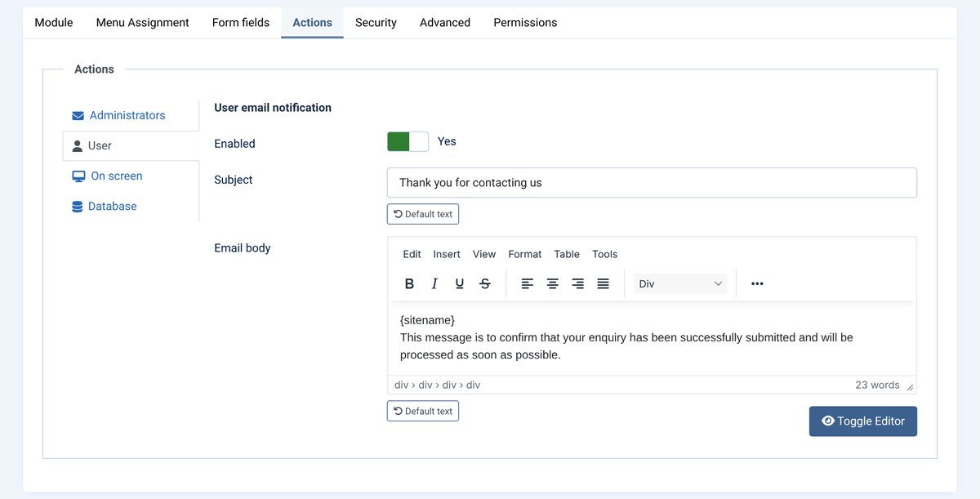This screenshot has width=980, height=499.
Task: Open the Security tab
Action: tap(376, 23)
